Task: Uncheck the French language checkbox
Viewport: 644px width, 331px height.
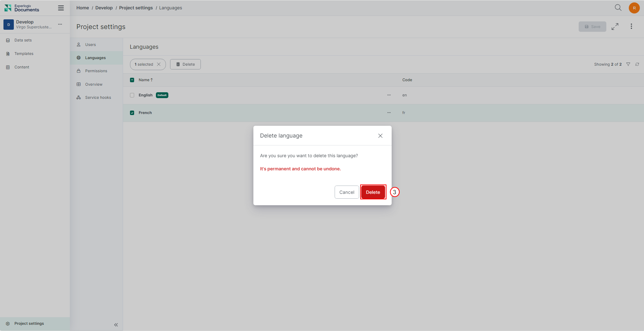Action: [132, 113]
